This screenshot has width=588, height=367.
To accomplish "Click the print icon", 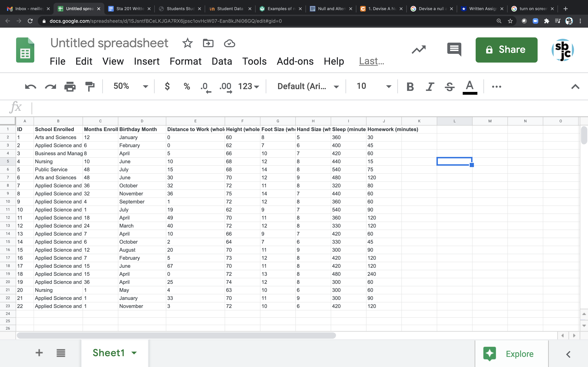I will point(70,87).
